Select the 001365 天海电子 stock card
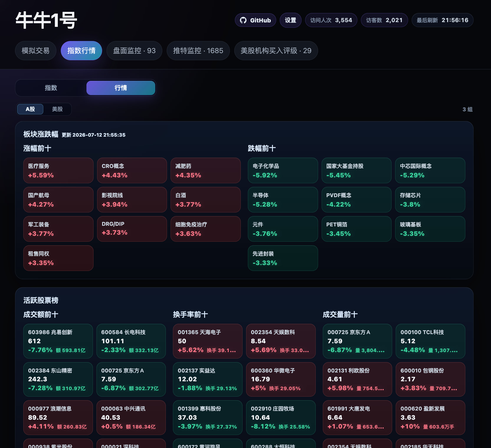Image resolution: width=491 pixels, height=448 pixels. pos(208,341)
